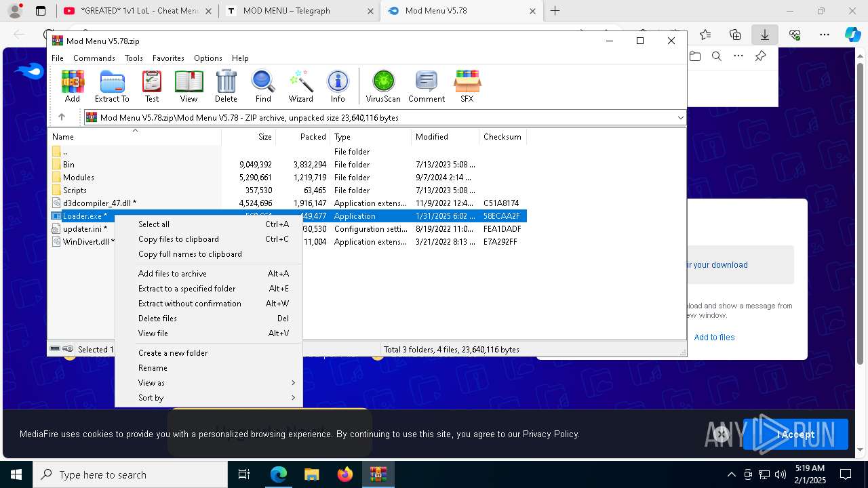
Task: Choose Select all in context menu
Action: (209, 224)
